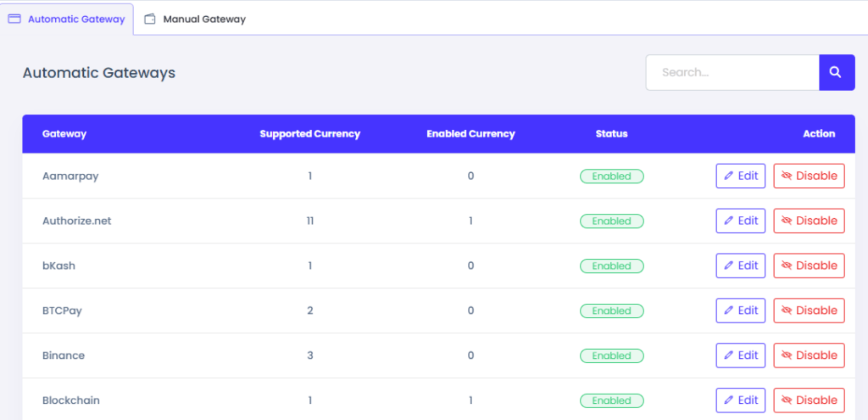868x420 pixels.
Task: Edit the Aamarpay gateway
Action: click(x=740, y=176)
